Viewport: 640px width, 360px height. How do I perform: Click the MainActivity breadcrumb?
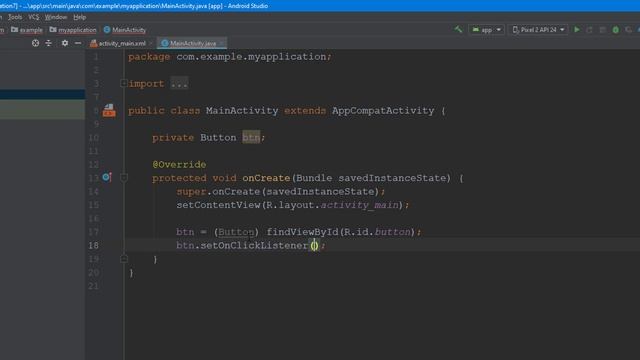(124, 30)
